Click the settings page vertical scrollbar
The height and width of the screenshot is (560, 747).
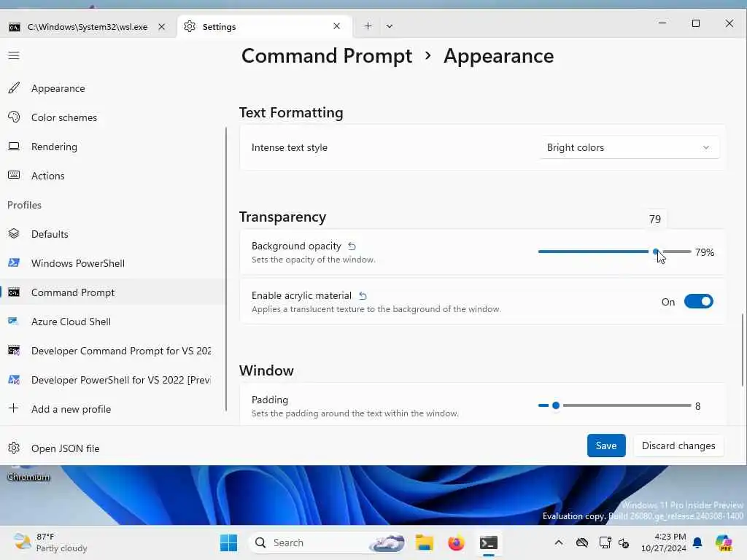coord(742,350)
